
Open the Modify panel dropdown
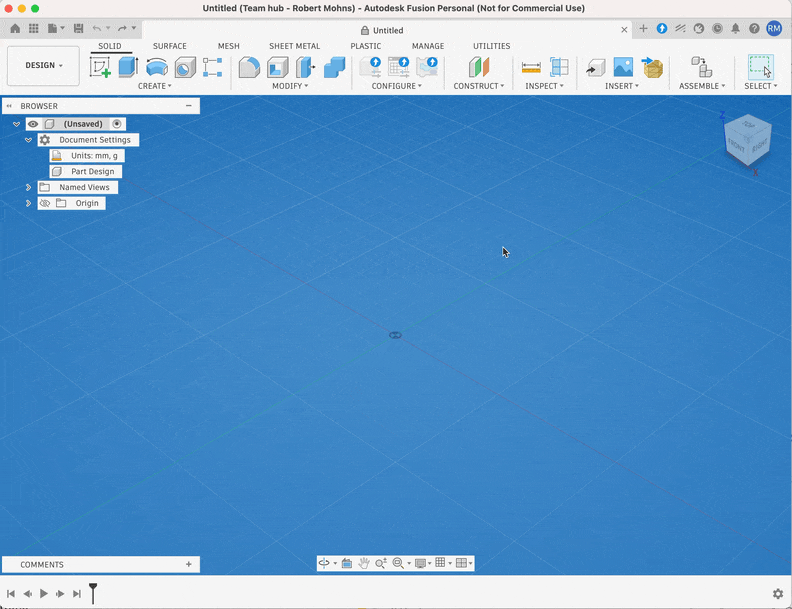coord(290,86)
